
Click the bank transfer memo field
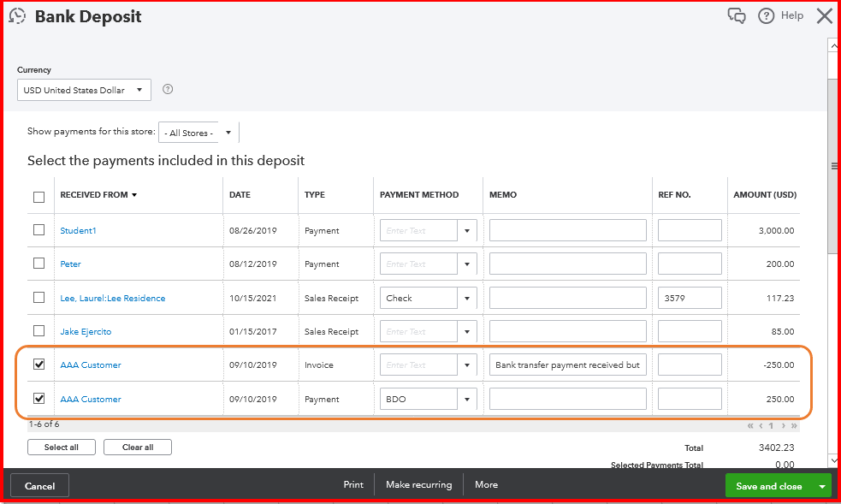click(x=567, y=364)
